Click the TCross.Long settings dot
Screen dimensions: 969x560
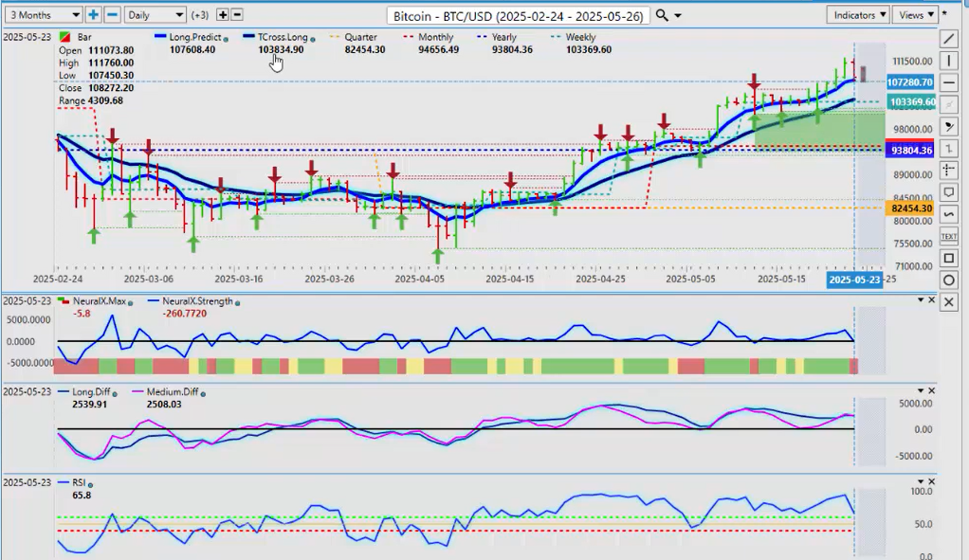click(x=313, y=38)
